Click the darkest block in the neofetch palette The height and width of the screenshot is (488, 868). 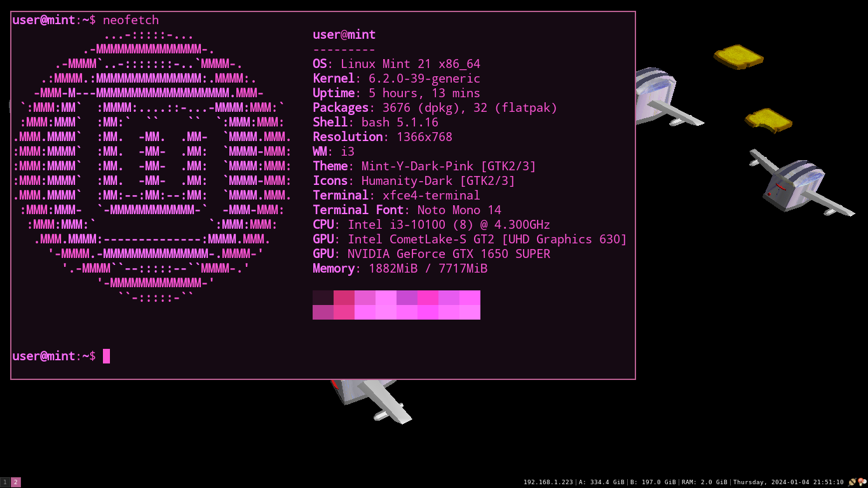(323, 298)
